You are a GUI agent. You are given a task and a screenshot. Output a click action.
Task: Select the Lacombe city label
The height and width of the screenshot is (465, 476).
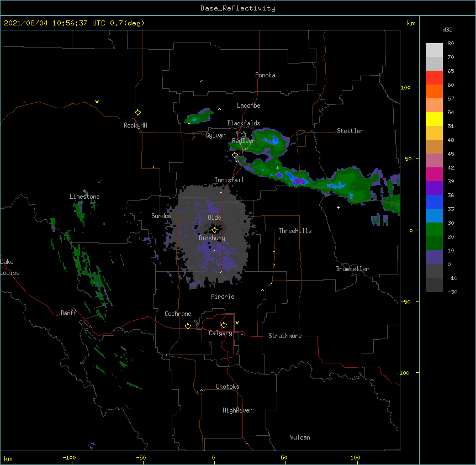click(x=248, y=105)
